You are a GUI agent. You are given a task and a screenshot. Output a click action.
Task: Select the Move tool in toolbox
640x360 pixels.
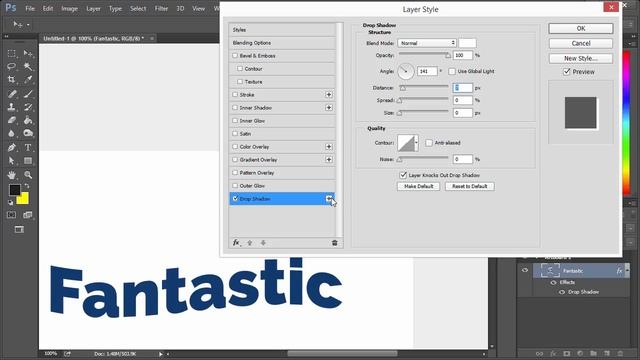(x=28, y=53)
